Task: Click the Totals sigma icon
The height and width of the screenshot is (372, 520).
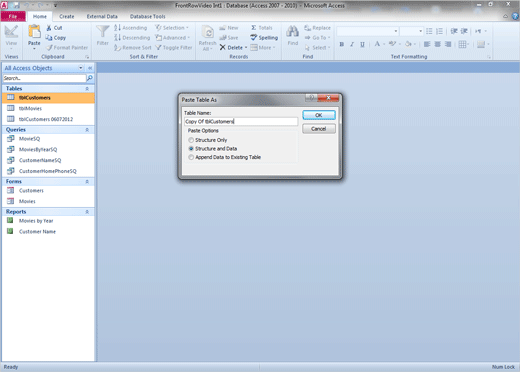Action: click(254, 28)
